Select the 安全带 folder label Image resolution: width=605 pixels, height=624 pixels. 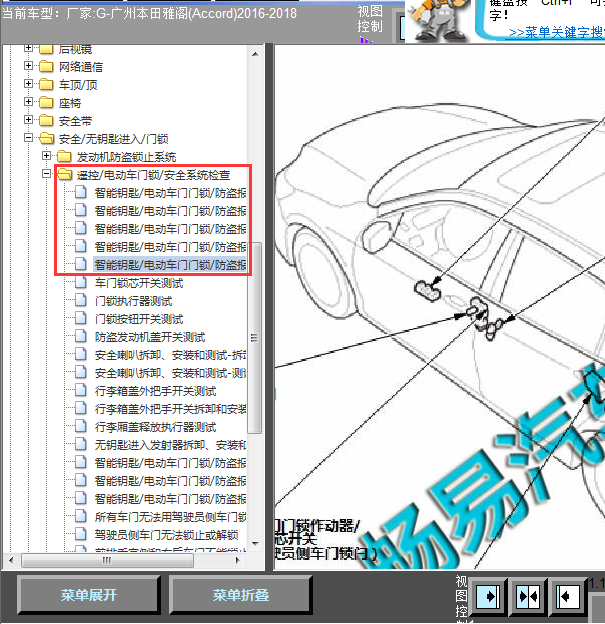click(75, 121)
